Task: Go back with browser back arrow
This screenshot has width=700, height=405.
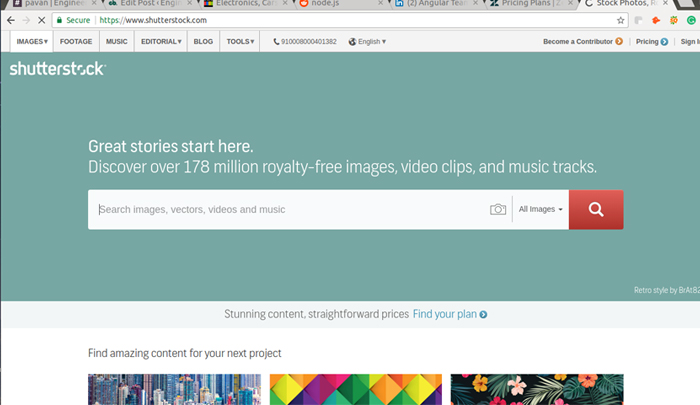Action: coord(11,20)
